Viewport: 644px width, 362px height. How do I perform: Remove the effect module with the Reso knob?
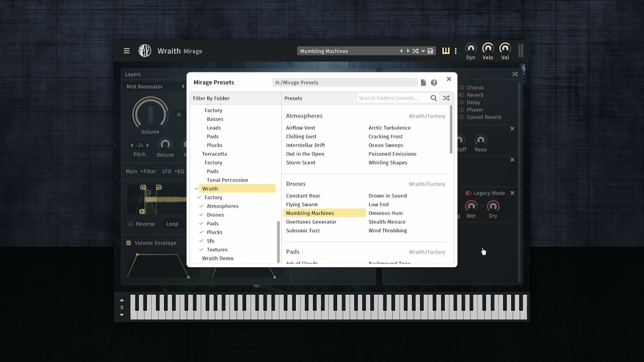pyautogui.click(x=512, y=129)
